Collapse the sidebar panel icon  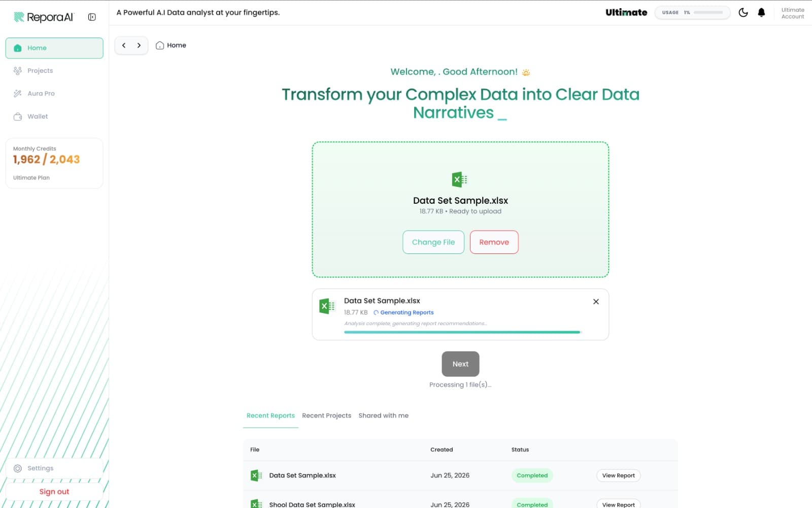coord(92,17)
